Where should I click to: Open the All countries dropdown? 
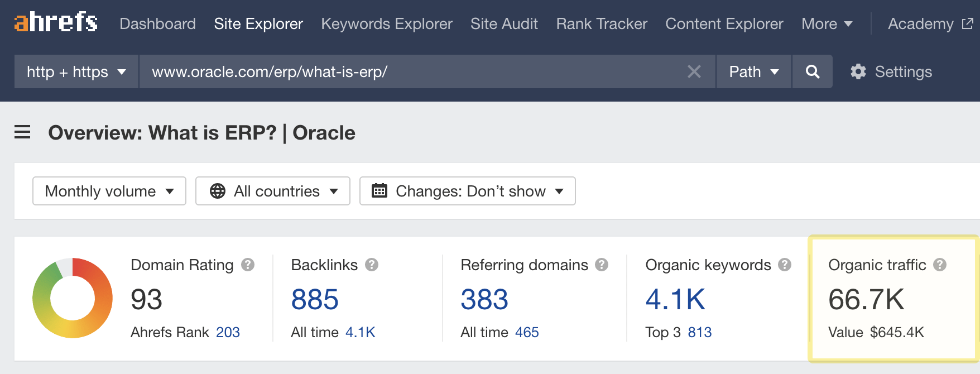pyautogui.click(x=273, y=191)
